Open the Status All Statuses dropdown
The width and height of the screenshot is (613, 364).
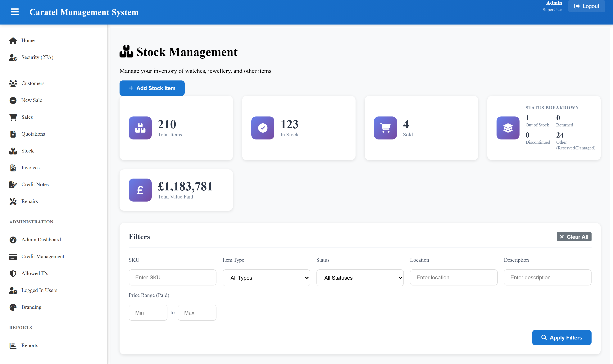point(360,278)
